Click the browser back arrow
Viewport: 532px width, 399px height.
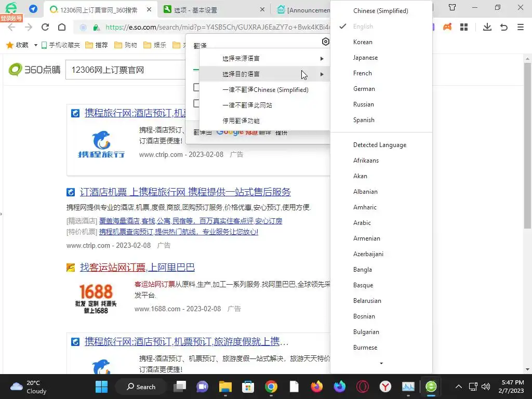coord(11,27)
